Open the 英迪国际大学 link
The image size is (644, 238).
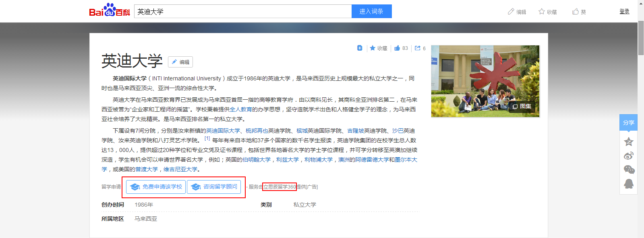tap(223, 131)
